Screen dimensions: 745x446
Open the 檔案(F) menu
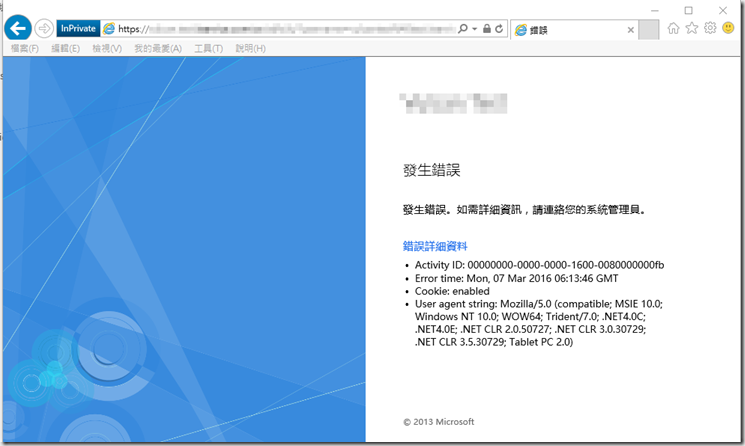pos(25,48)
